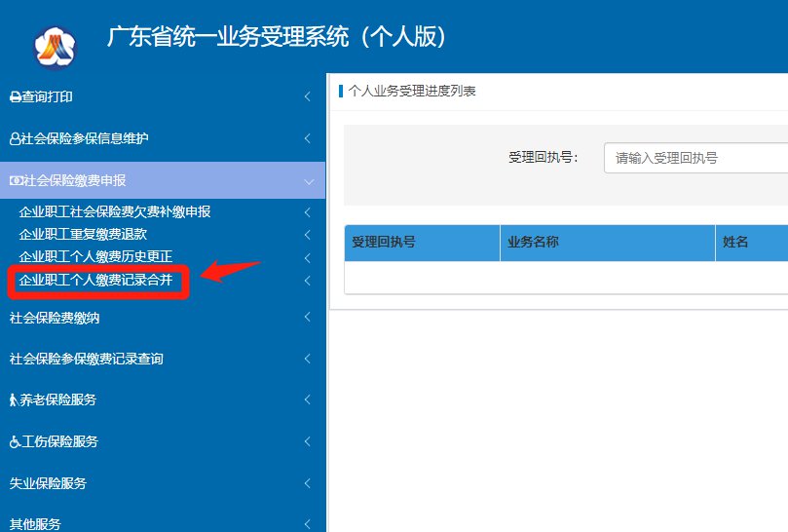Expand the 社会保险参保缴费记录查询 chevron

pos(308,359)
